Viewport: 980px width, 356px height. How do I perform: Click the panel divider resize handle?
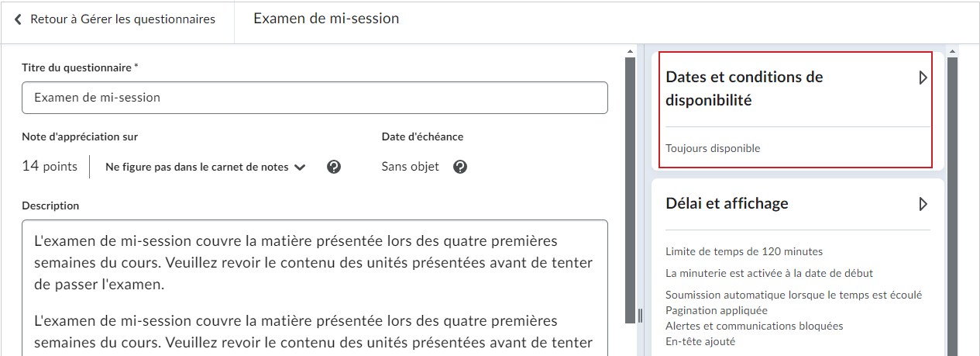(641, 315)
